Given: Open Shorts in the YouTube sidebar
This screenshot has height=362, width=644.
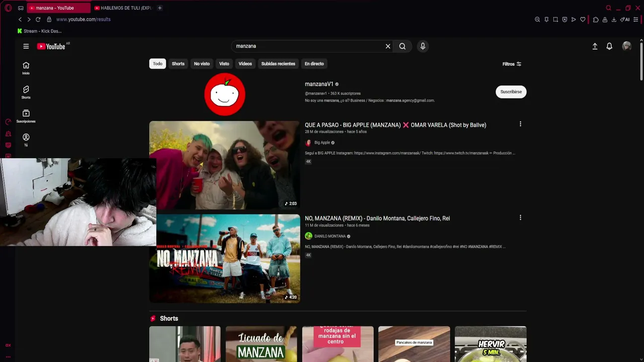Looking at the screenshot, I should coord(26,92).
